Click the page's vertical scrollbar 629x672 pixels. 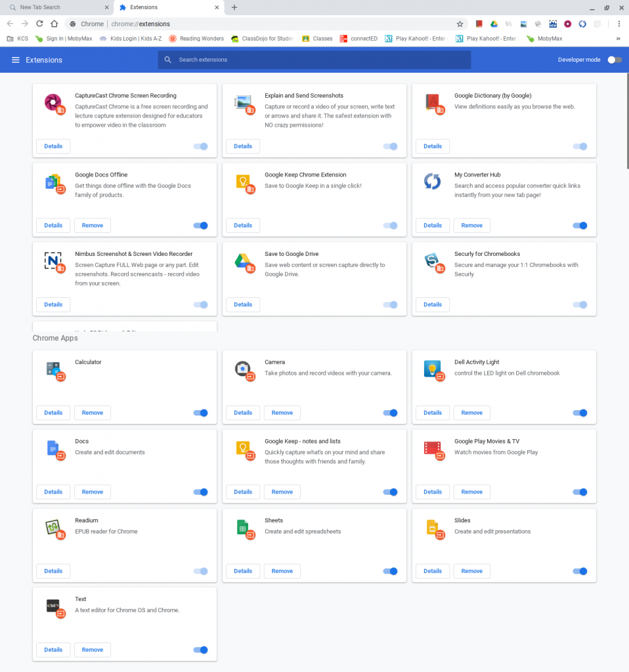click(627, 121)
